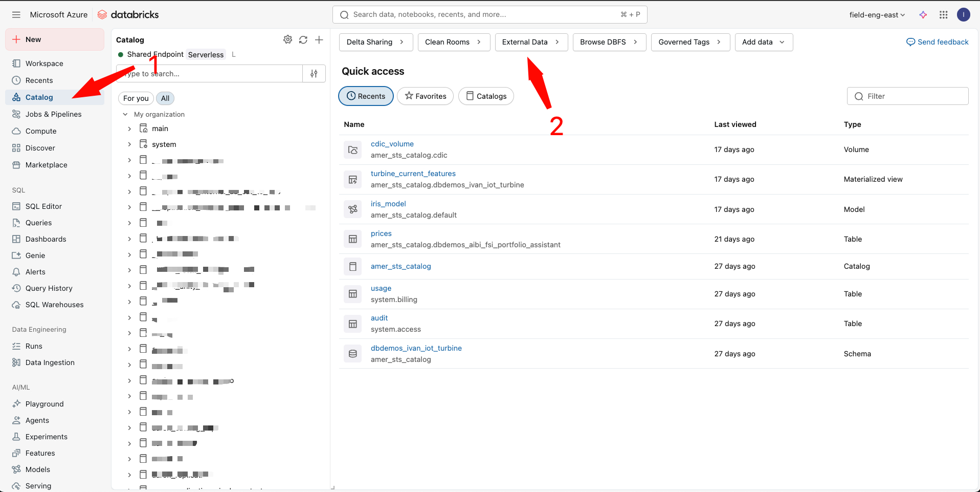This screenshot has height=492, width=980.
Task: Open the Databricks Assistant sparkle icon
Action: point(923,15)
